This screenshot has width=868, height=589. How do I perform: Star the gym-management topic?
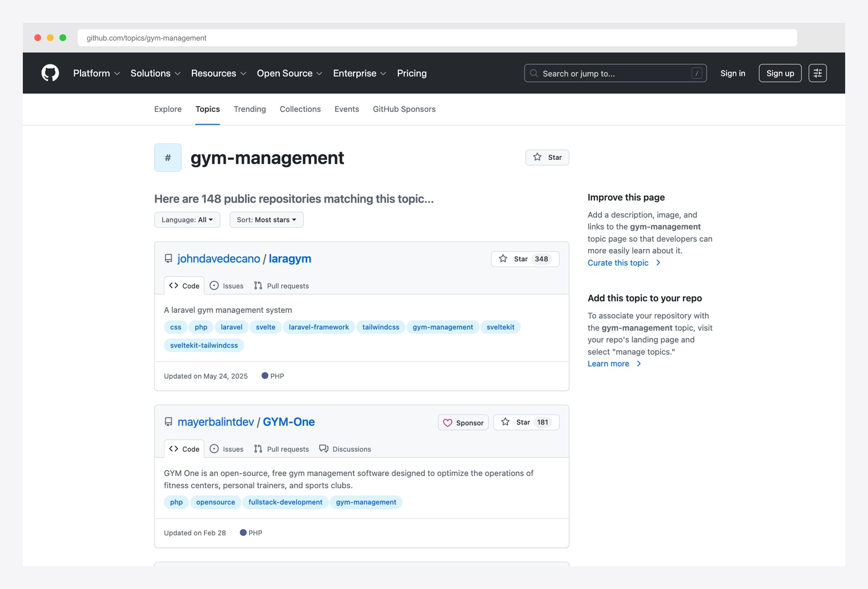pyautogui.click(x=547, y=158)
